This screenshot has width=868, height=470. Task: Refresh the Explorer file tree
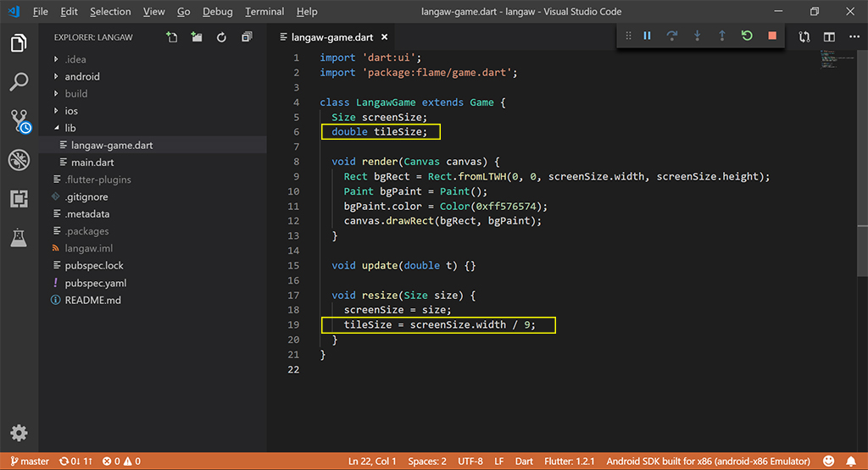pos(221,37)
